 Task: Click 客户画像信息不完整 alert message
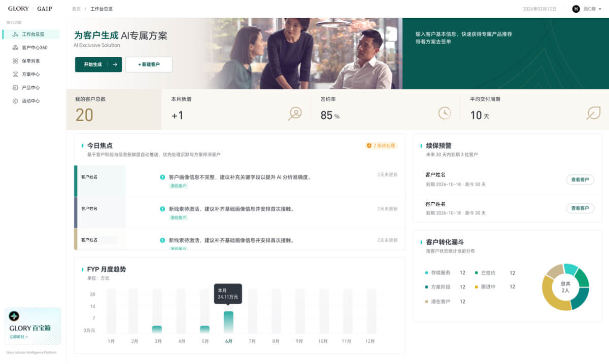point(240,177)
